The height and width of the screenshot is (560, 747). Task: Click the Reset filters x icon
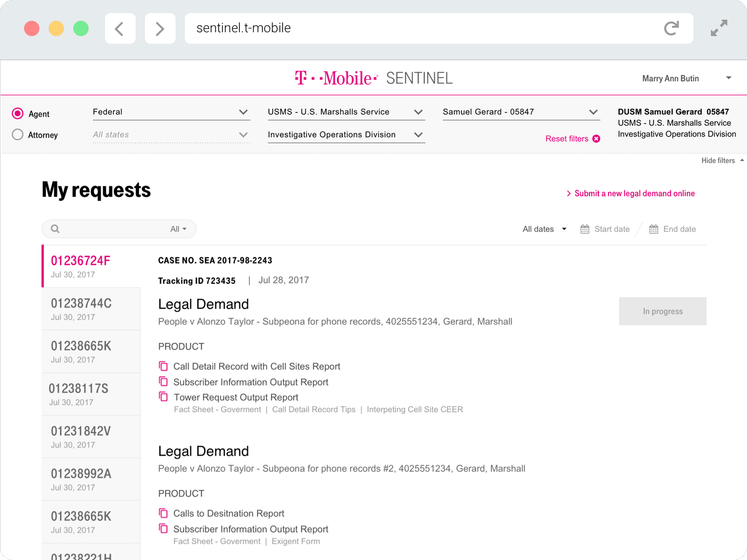pyautogui.click(x=596, y=139)
